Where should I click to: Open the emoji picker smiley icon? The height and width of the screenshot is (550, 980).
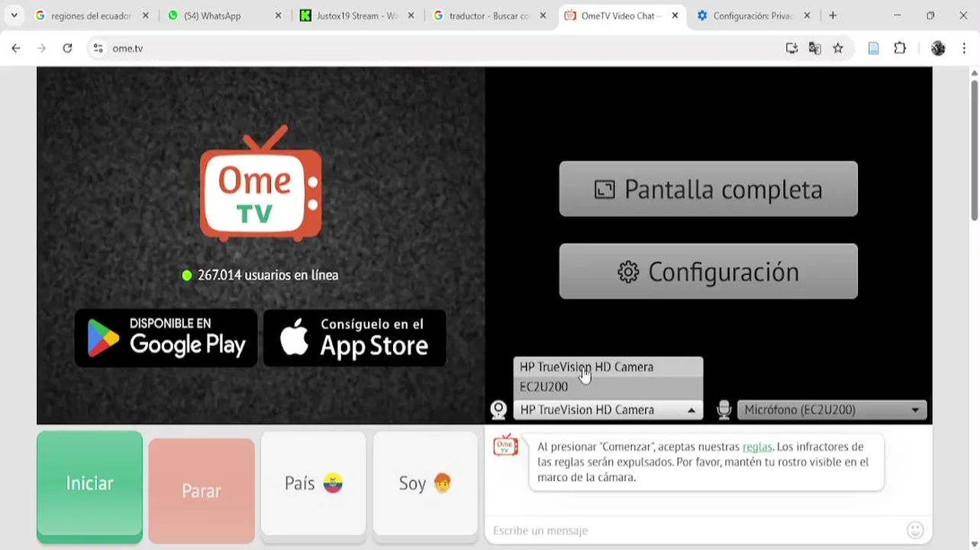915,530
